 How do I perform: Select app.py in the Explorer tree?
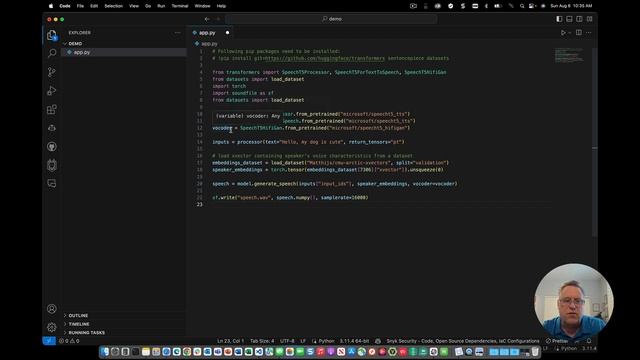coord(124,52)
